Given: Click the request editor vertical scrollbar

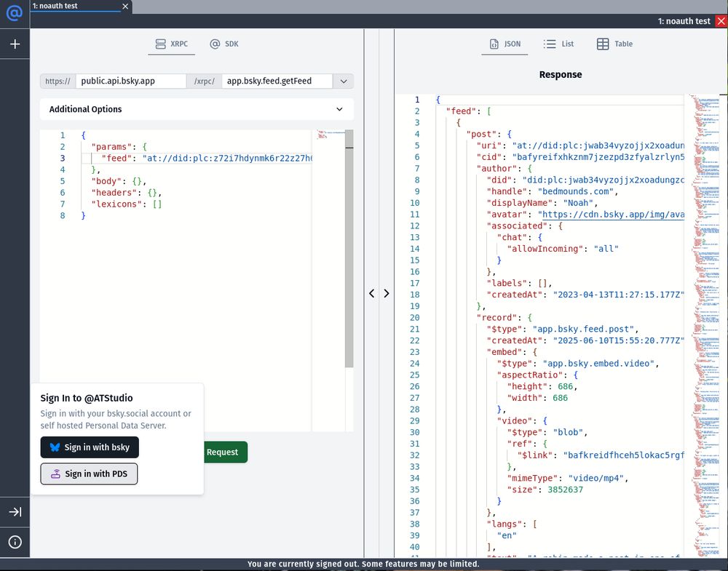Looking at the screenshot, I should pyautogui.click(x=349, y=249).
